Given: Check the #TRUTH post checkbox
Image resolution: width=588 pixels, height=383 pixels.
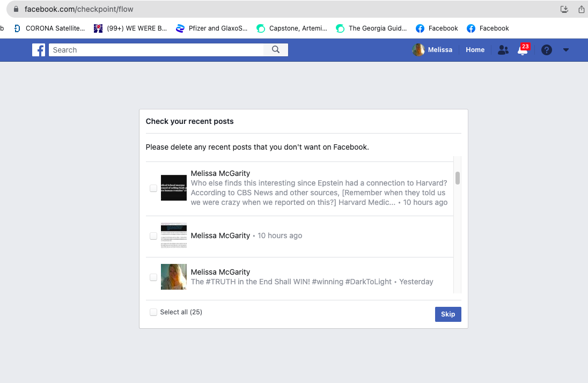Looking at the screenshot, I should click(153, 277).
